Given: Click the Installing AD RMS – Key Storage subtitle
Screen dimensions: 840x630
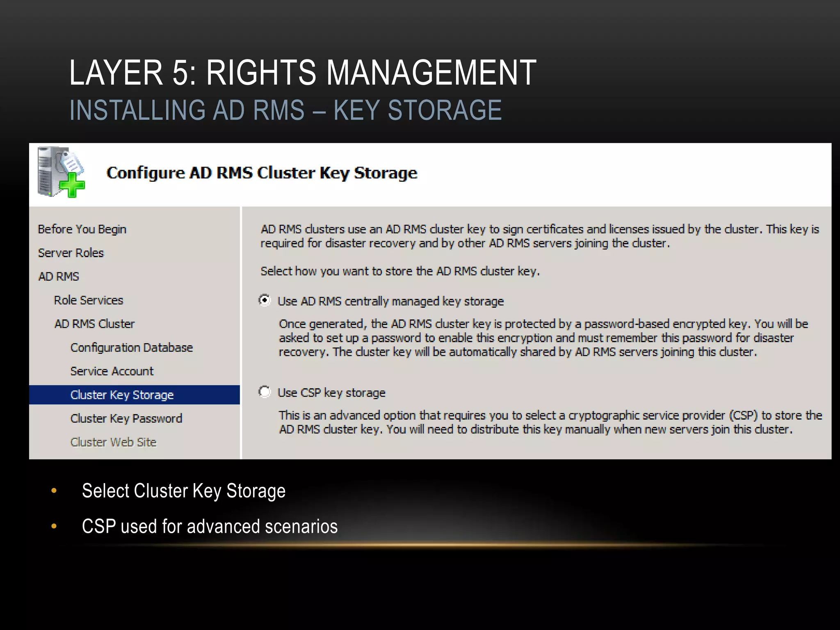Looking at the screenshot, I should coord(285,110).
